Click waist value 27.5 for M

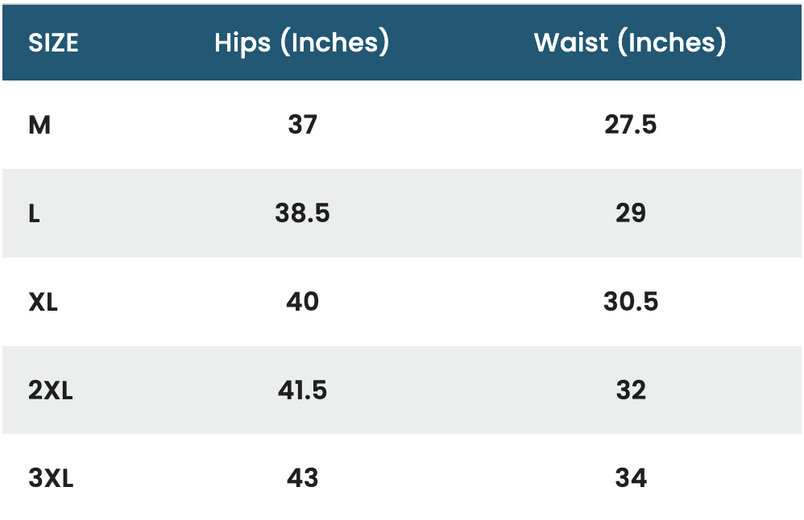[631, 125]
